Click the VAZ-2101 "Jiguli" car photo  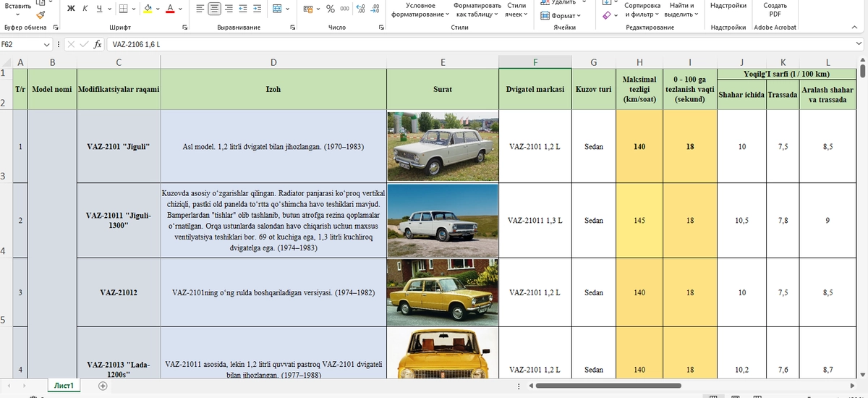click(x=443, y=146)
